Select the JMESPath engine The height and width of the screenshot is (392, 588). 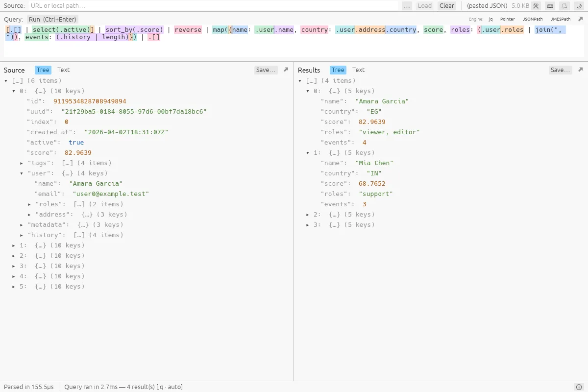pyautogui.click(x=561, y=19)
